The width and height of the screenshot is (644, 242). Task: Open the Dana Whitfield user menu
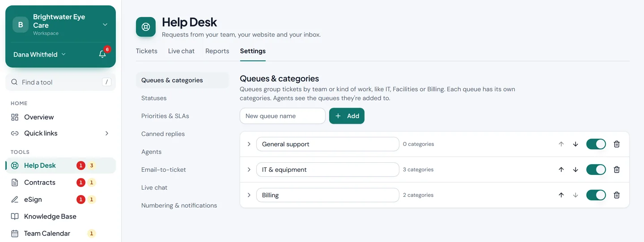coord(40,55)
